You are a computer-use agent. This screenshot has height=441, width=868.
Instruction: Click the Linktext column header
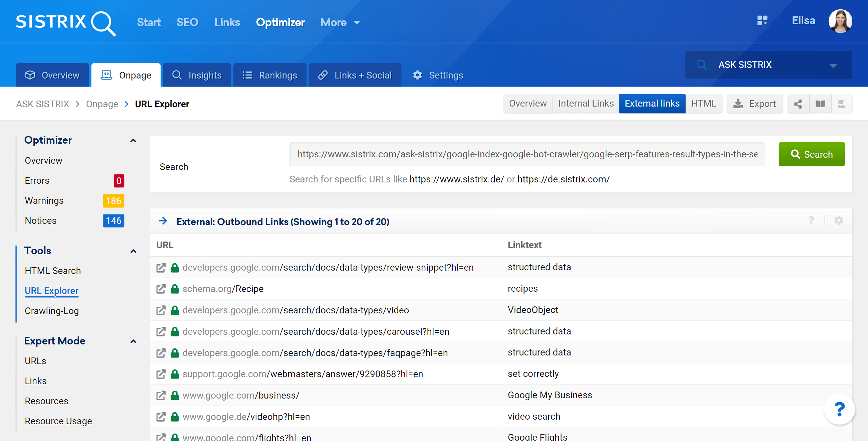[x=525, y=245]
